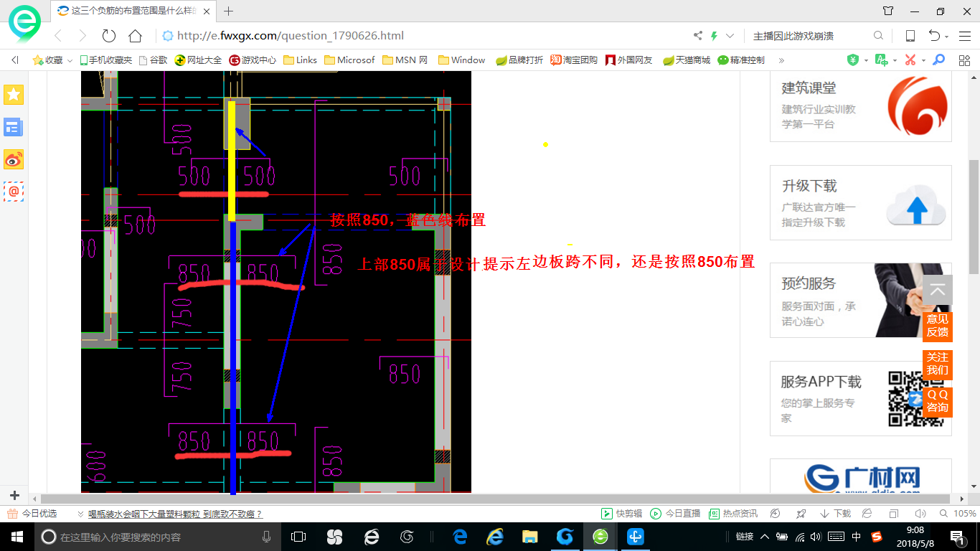This screenshot has height=551, width=980.
Task: Open the 建筑课堂 sidebar card
Action: coord(861,105)
